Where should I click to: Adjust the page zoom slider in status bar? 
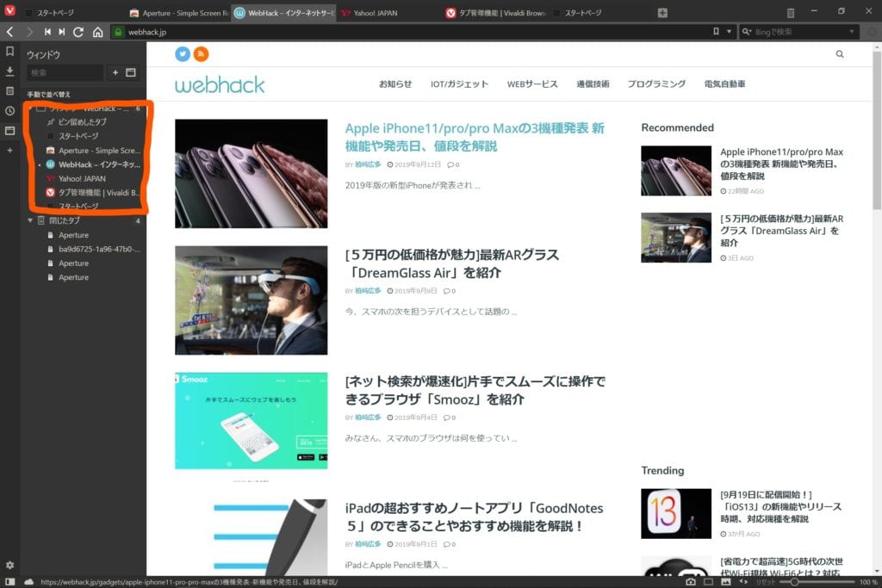click(793, 582)
